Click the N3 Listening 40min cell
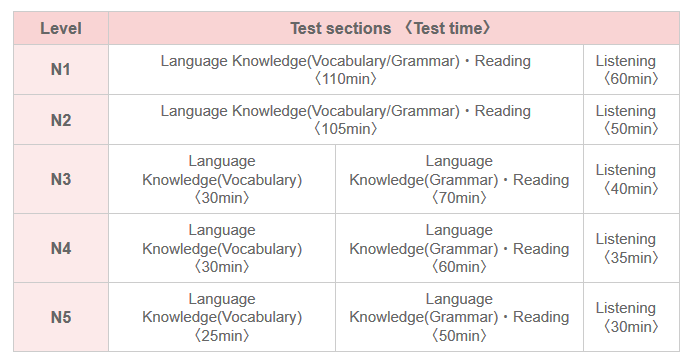The image size is (688, 360). (631, 179)
